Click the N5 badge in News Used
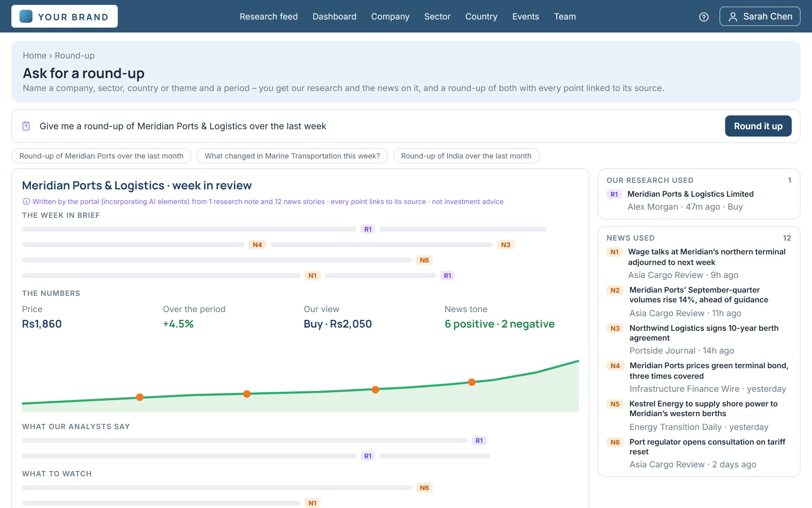 tap(615, 404)
